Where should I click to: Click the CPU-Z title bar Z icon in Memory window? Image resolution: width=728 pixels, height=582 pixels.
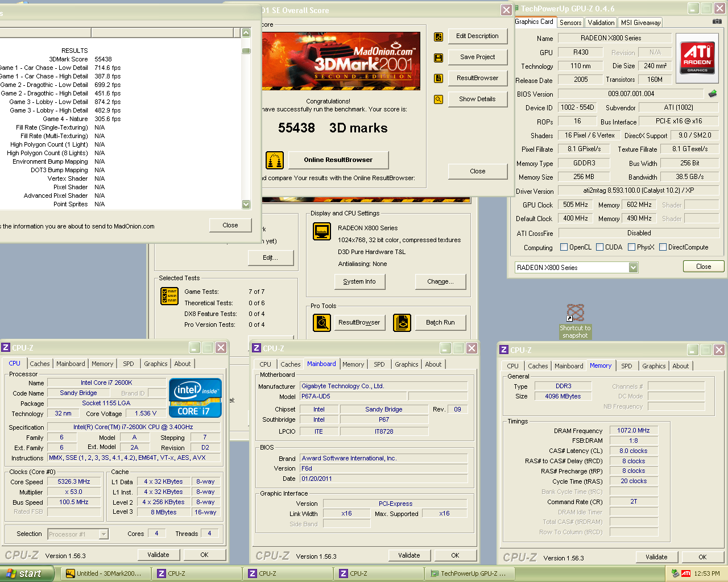pyautogui.click(x=504, y=350)
